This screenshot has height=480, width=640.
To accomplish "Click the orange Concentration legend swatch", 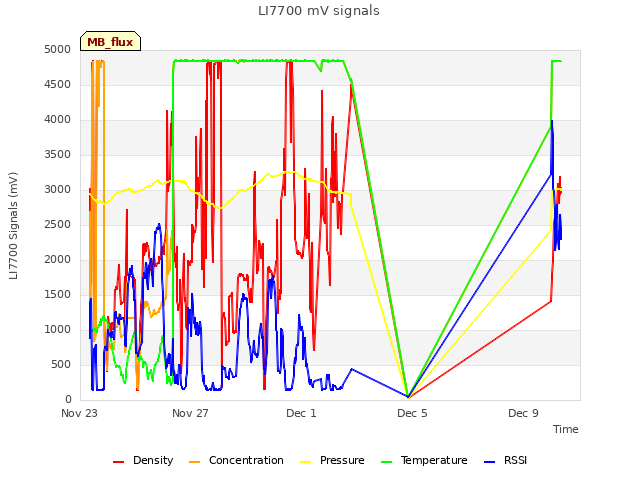I will click(195, 462).
